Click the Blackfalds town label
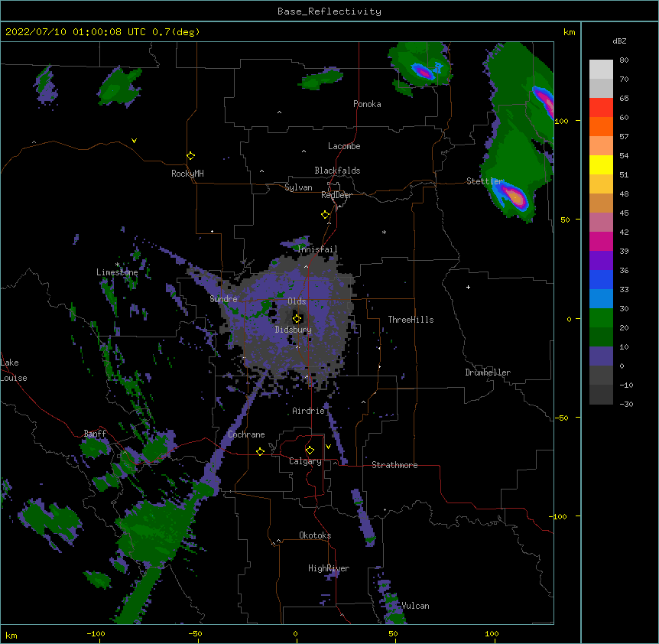The image size is (659, 644). 337,171
